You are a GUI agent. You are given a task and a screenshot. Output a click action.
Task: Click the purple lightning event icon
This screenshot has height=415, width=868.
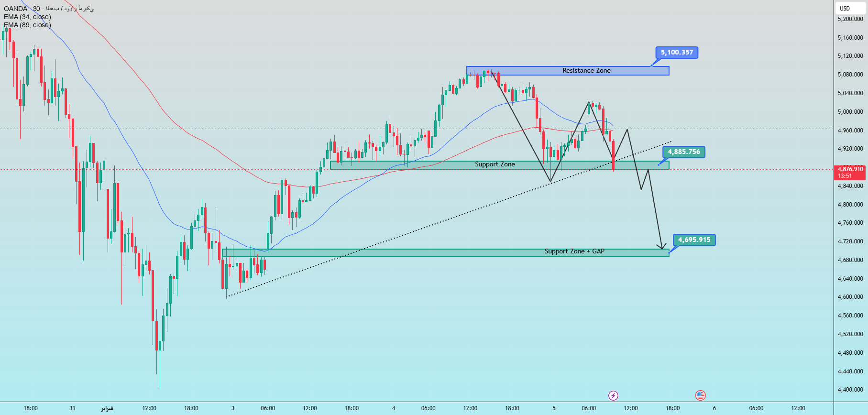[613, 395]
